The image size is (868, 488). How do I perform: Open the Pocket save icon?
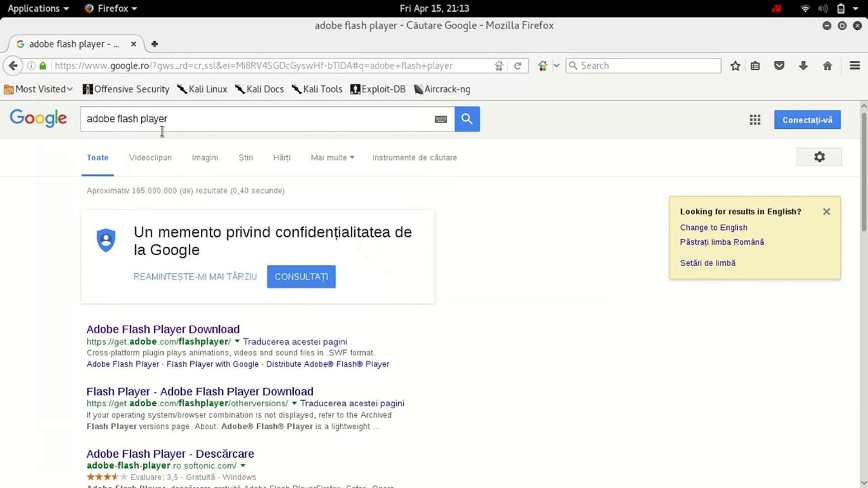click(779, 66)
